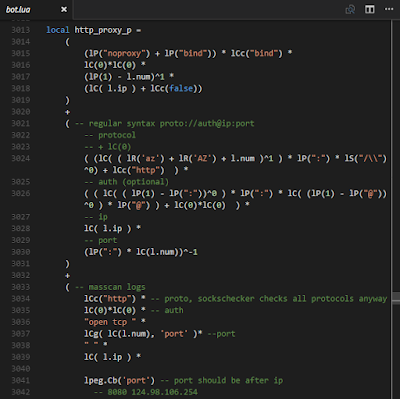Click the lone '+' on line 3032
Image resolution: width=400 pixels, height=399 pixels.
(x=67, y=275)
